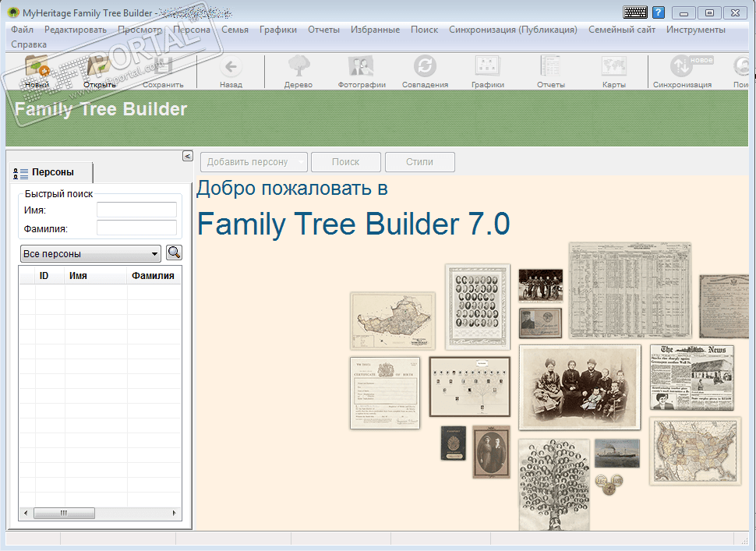Click the Синхронизация (Sync) toolbar icon
Image resolution: width=756 pixels, height=551 pixels.
tap(682, 66)
